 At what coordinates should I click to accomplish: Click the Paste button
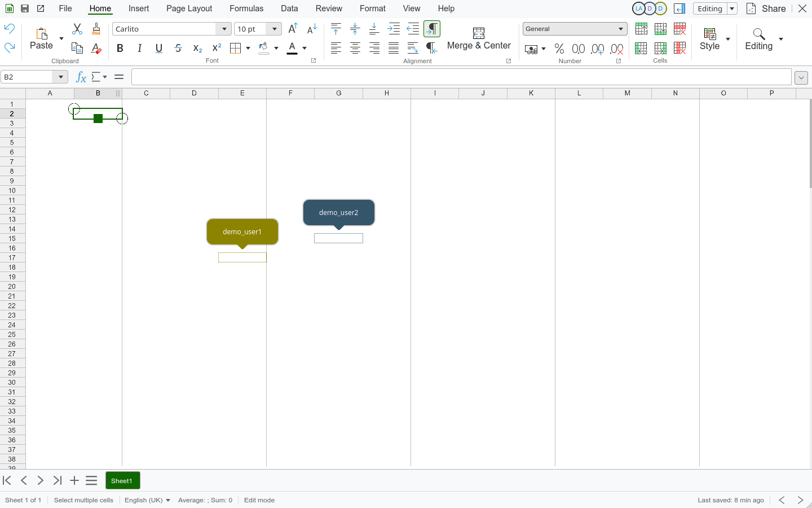coord(41,39)
